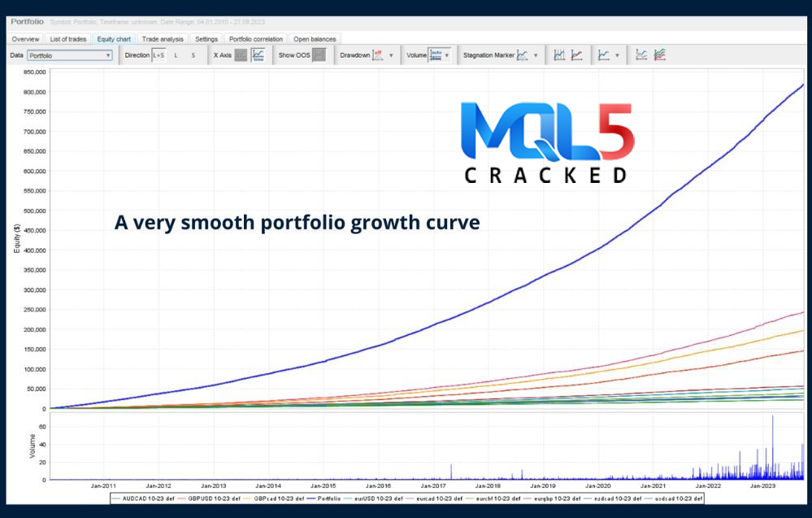Select L+S direction toggle
812x518 pixels.
pos(158,55)
